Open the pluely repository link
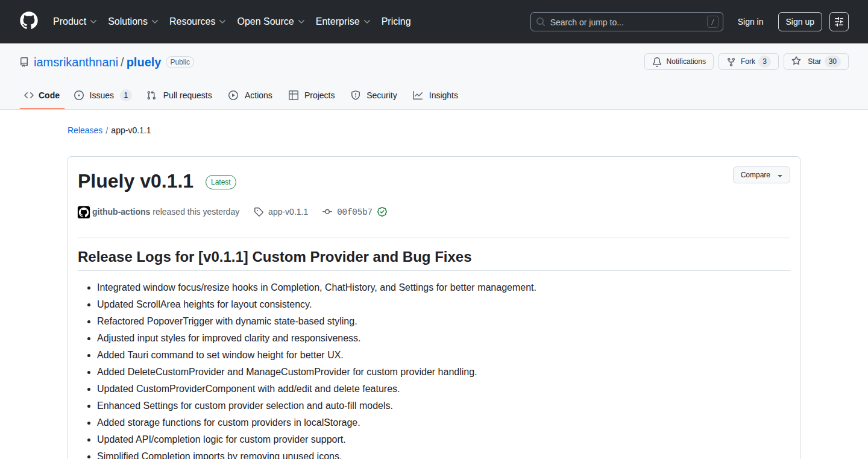Viewport: 868px width, 459px height. pos(143,62)
